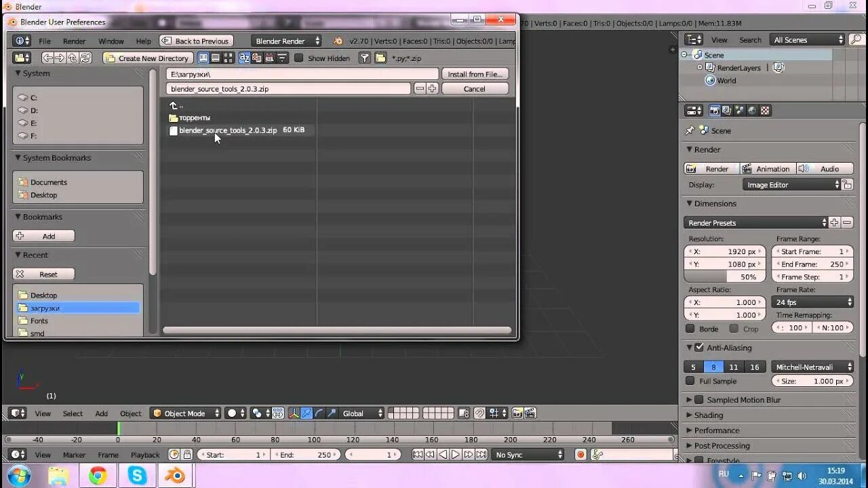This screenshot has width=868, height=488.
Task: Click snap magnet icon in 3D header
Action: 479,413
